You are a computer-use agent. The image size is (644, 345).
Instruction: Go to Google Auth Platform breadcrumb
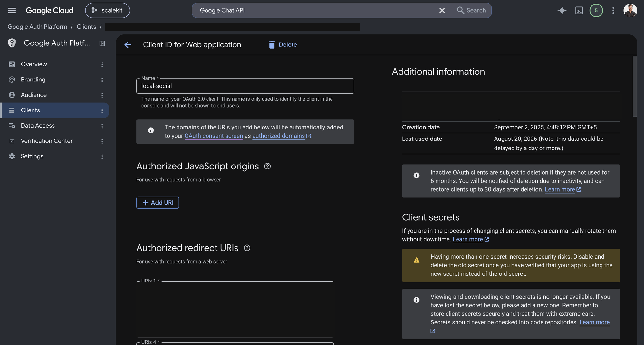[37, 27]
